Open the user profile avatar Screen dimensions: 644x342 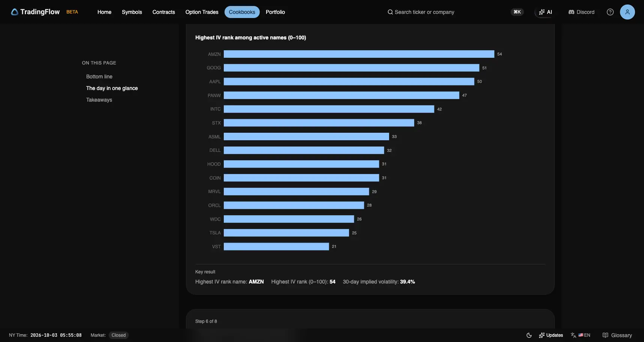628,12
